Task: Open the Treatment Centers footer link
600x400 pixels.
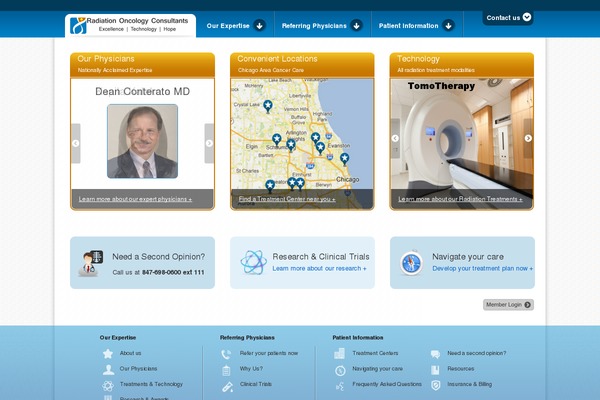Action: [375, 353]
